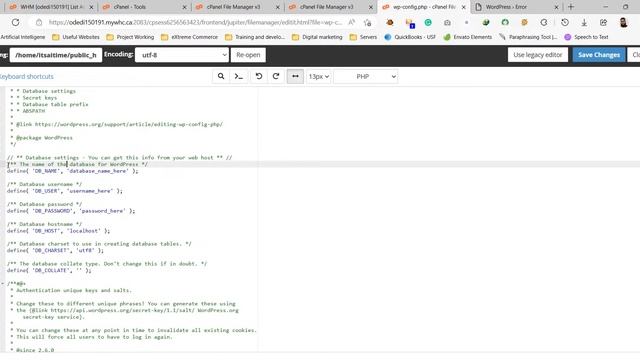The width and height of the screenshot is (640, 360).
Task: Click the @package WordPress comment line
Action: point(41,138)
